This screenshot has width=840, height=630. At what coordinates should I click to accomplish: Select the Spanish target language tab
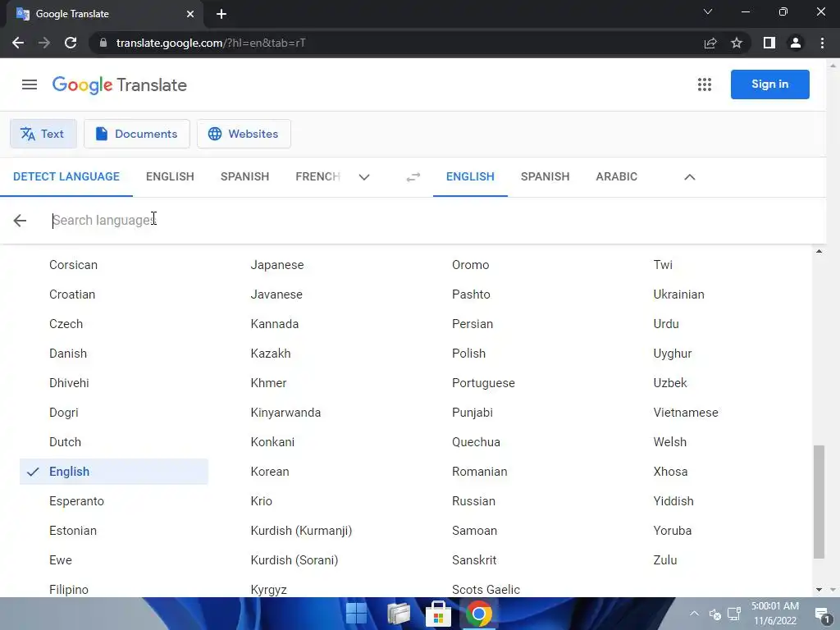click(x=545, y=177)
